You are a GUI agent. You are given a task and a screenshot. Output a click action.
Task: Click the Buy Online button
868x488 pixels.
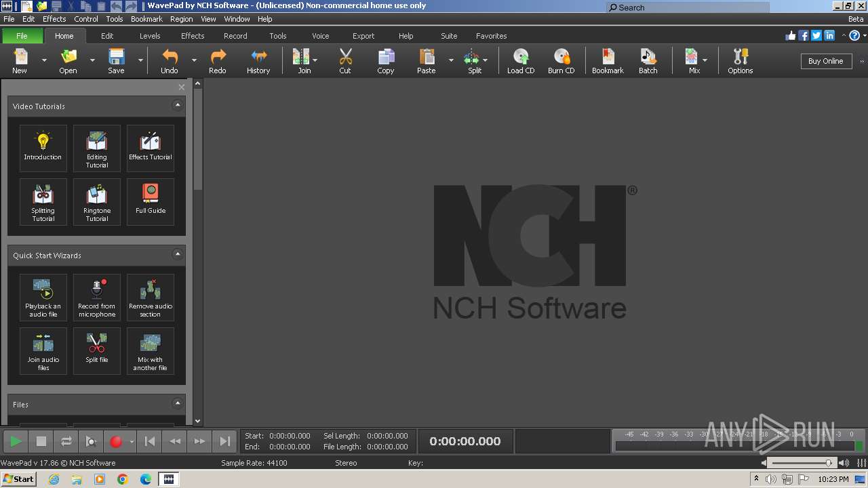coord(825,61)
